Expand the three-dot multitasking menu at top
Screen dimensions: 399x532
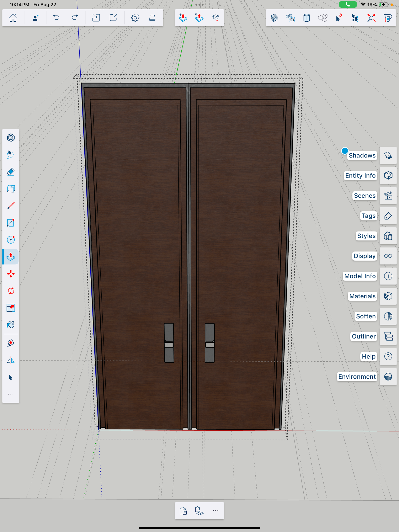point(199,5)
